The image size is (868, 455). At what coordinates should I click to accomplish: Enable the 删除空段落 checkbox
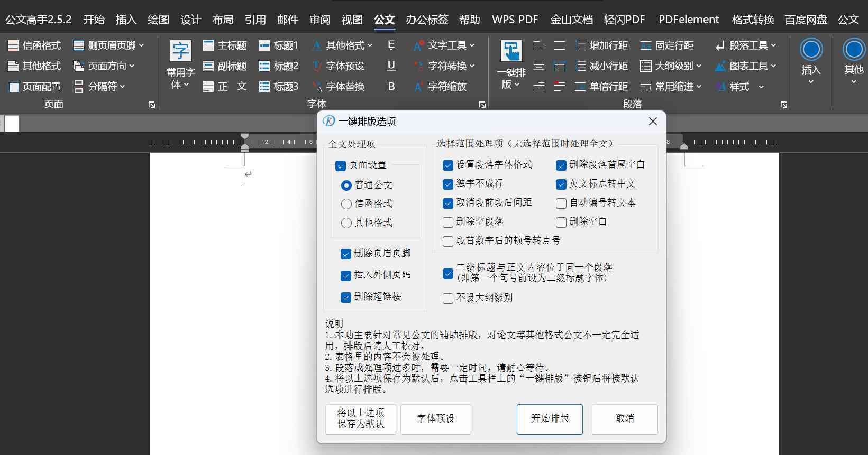point(448,222)
